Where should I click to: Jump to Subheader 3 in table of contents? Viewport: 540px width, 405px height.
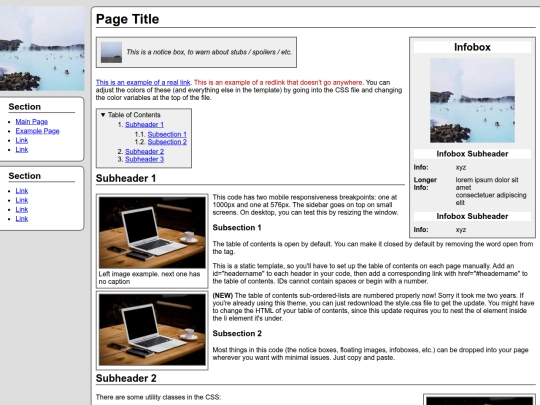[144, 159]
